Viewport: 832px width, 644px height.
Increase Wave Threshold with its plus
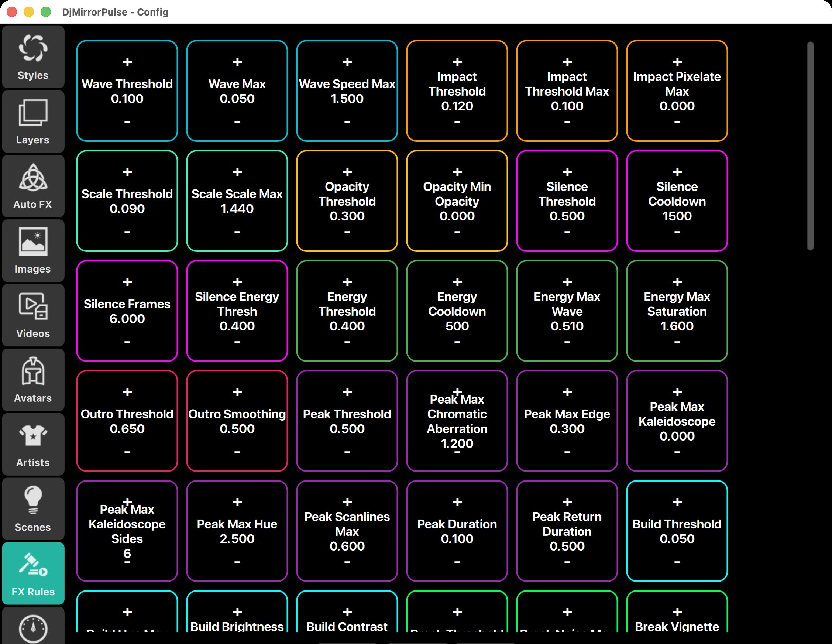pyautogui.click(x=127, y=62)
